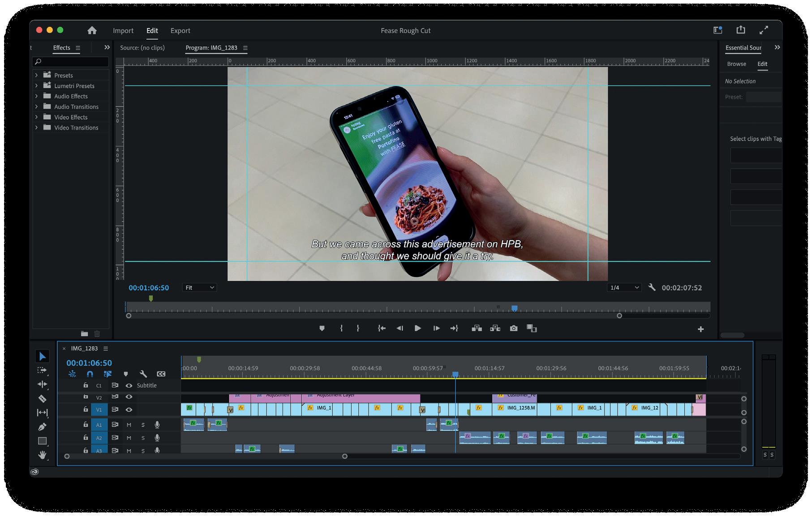Export a frame with camera icon
This screenshot has height=516, width=812.
tap(514, 328)
